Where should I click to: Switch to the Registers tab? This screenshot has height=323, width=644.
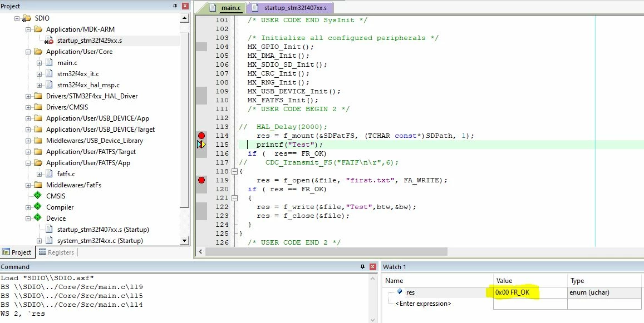coord(56,252)
